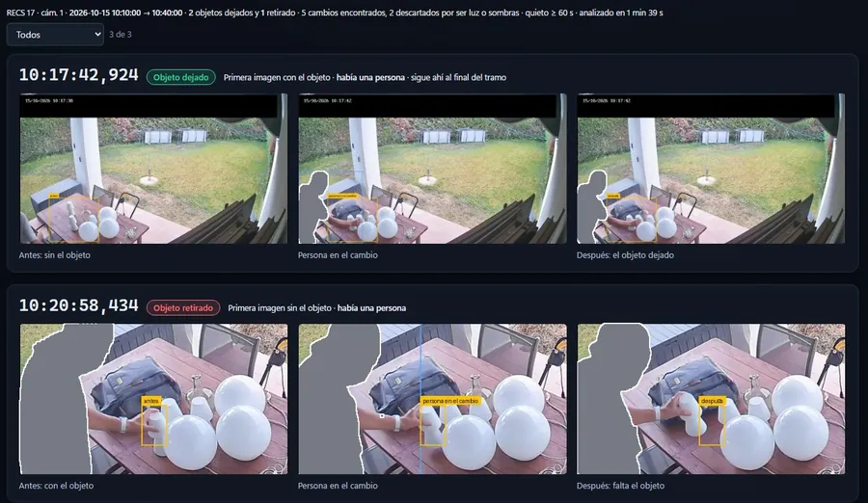
Task: Click the '3 de 3' results counter
Action: click(x=121, y=35)
